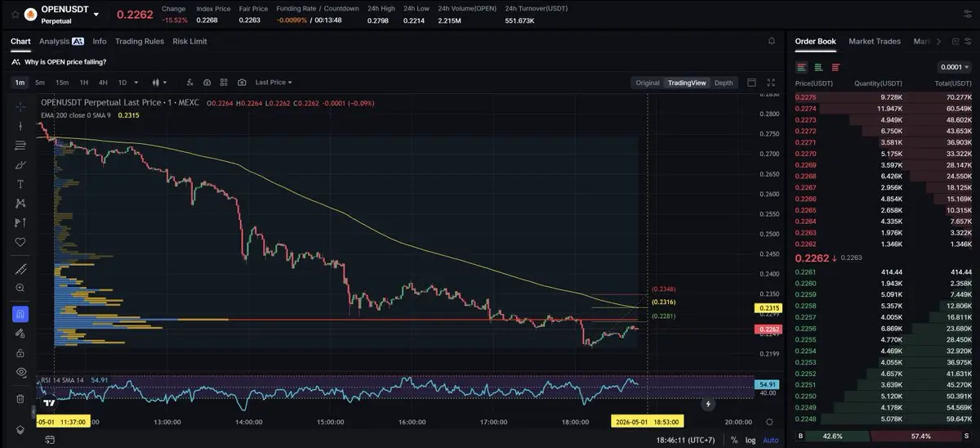This screenshot has width=980, height=448.
Task: Switch chart interval to 5m
Action: (40, 83)
